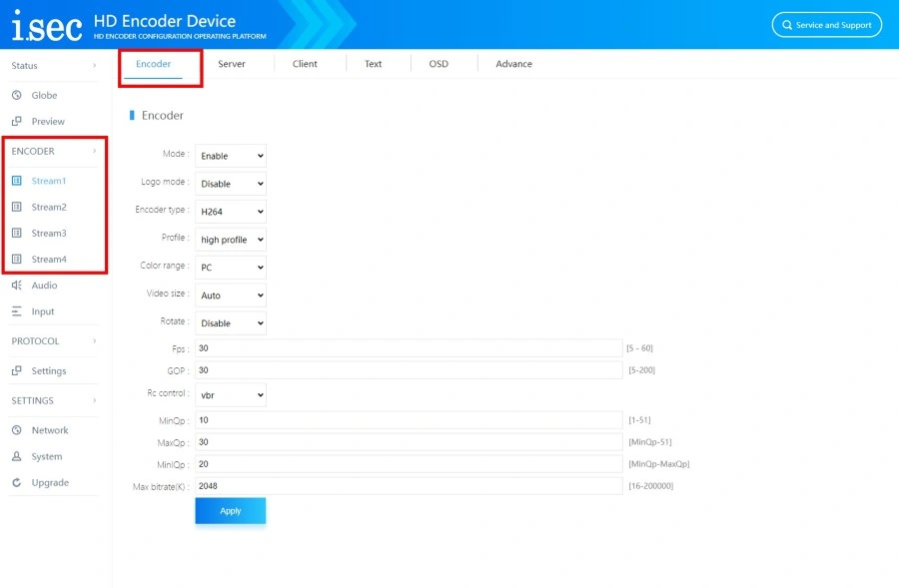Switch to the Server tab
899x588 pixels.
click(232, 64)
